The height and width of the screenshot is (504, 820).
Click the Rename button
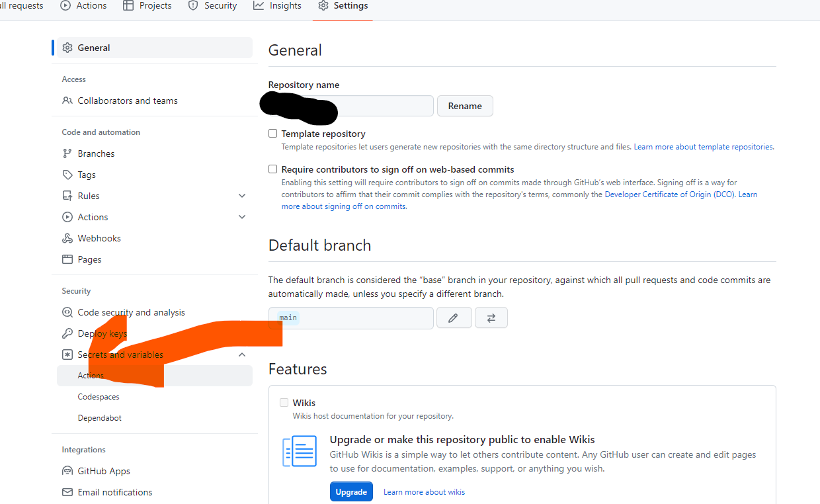coord(465,106)
